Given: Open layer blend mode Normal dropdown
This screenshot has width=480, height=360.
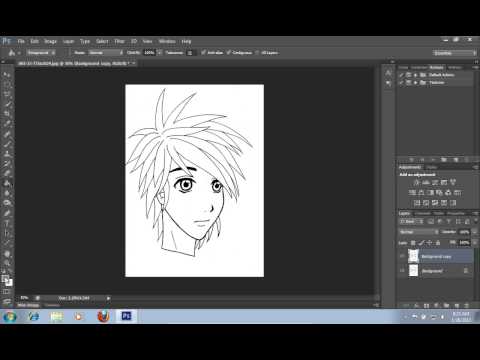Looking at the screenshot, I should coord(418,232).
